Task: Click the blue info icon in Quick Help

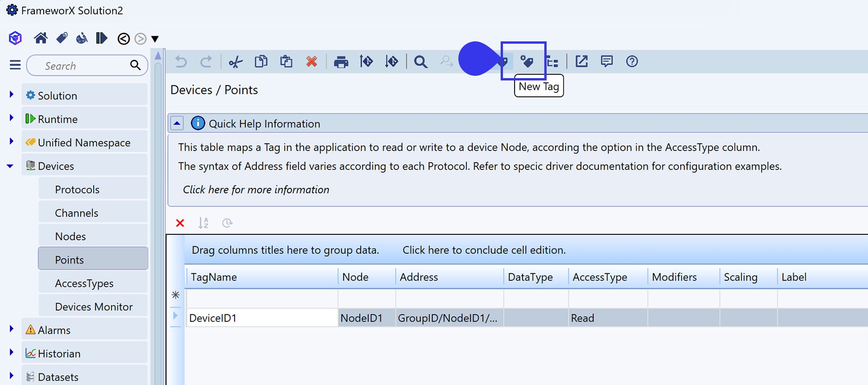Action: pyautogui.click(x=198, y=123)
